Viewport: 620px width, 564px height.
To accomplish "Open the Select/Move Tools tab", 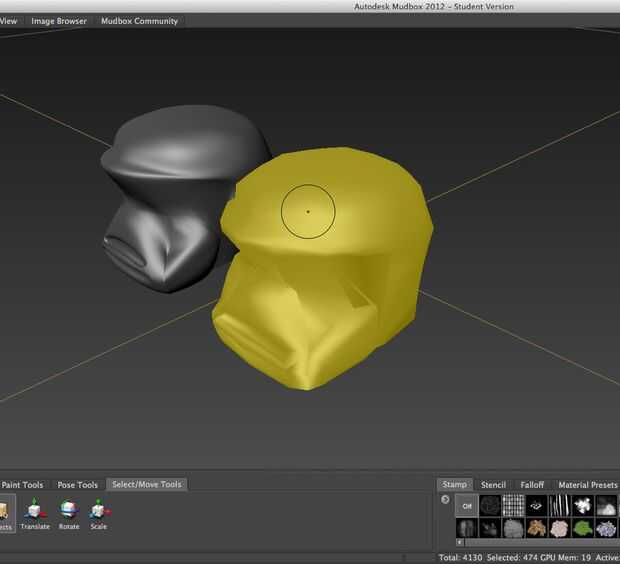I will [147, 485].
